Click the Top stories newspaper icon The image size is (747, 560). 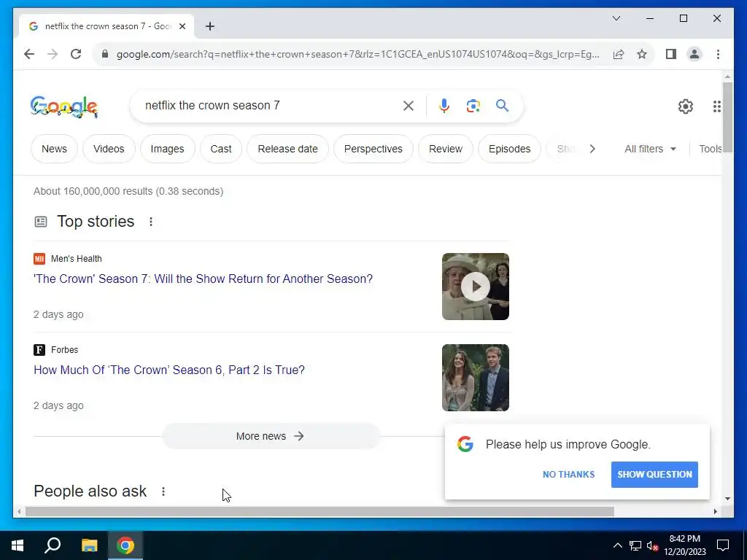click(x=41, y=222)
